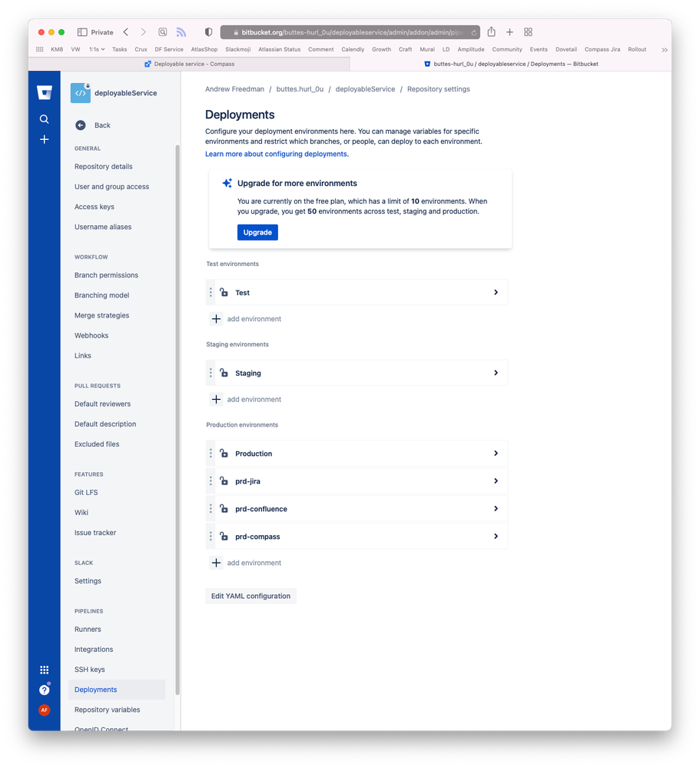
Task: Click the drag handle on the Staging row
Action: pos(211,373)
